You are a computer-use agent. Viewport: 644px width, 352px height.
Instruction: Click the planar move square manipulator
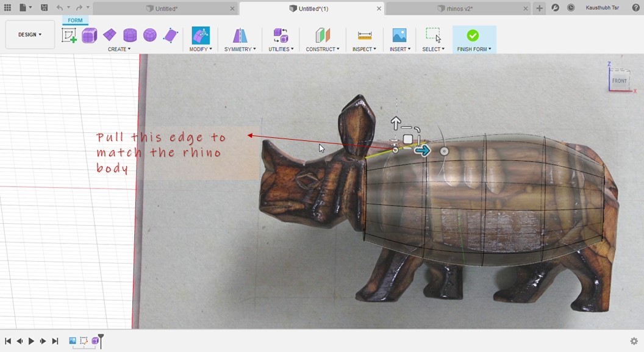pyautogui.click(x=407, y=139)
